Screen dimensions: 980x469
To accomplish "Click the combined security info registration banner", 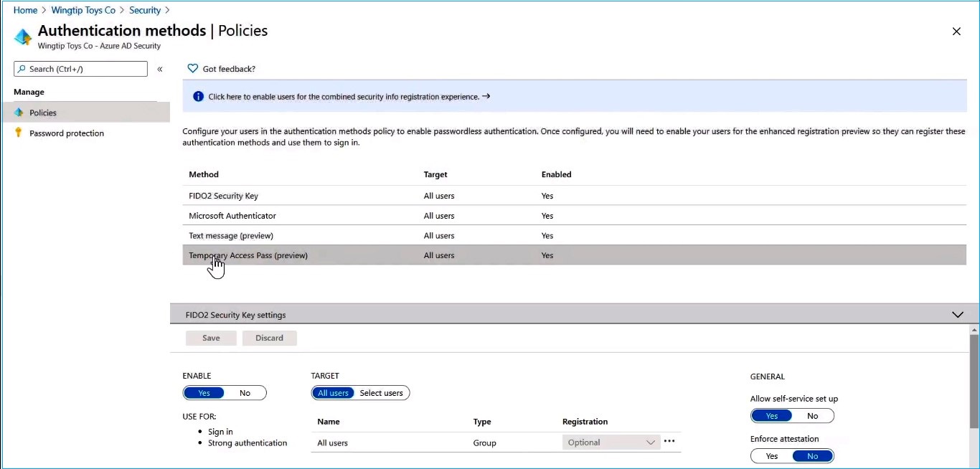I will pyautogui.click(x=575, y=96).
